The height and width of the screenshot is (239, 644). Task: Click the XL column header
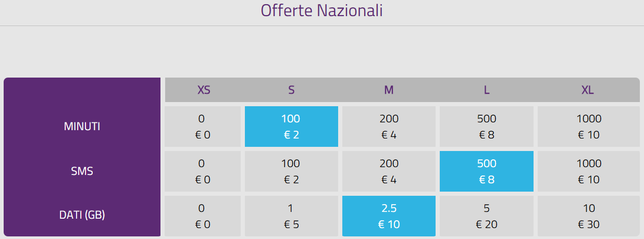pyautogui.click(x=587, y=90)
